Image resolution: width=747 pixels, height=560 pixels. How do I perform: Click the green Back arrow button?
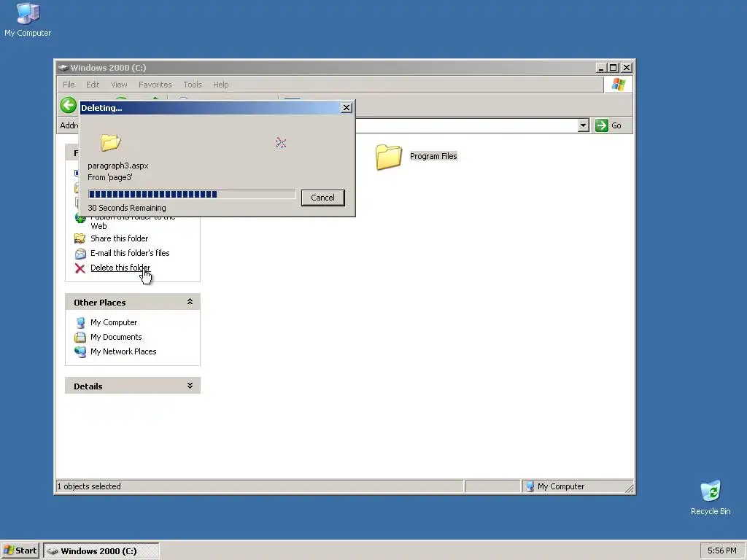point(69,105)
